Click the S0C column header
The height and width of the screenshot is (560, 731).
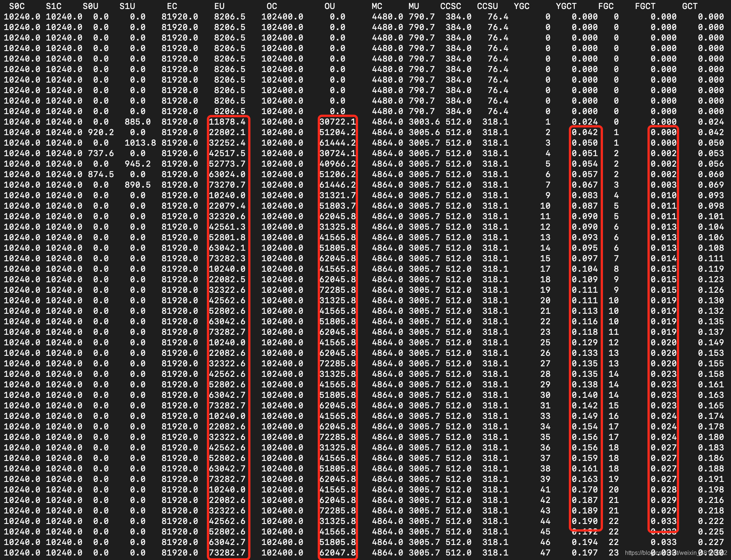pos(17,6)
